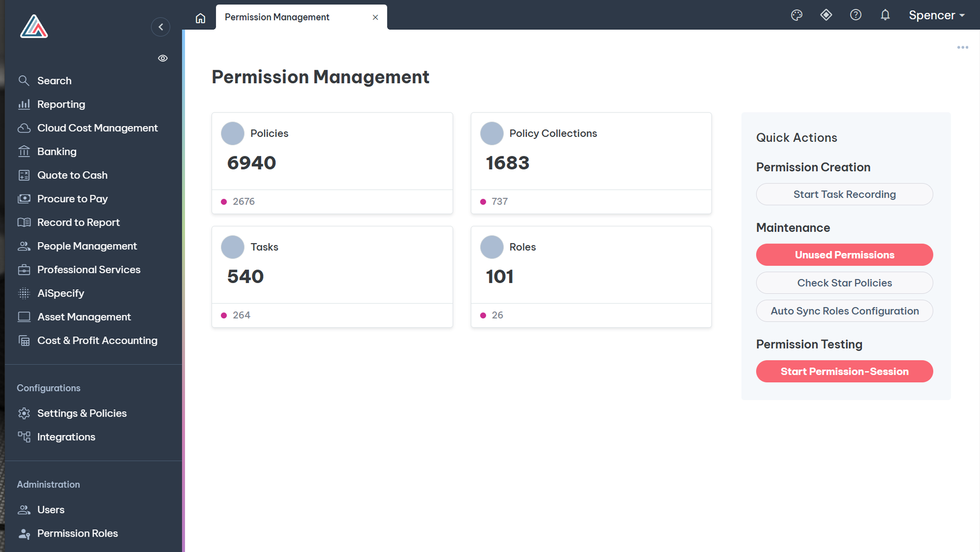Toggle sidebar visibility eye icon
This screenshot has width=980, height=552.
click(163, 59)
